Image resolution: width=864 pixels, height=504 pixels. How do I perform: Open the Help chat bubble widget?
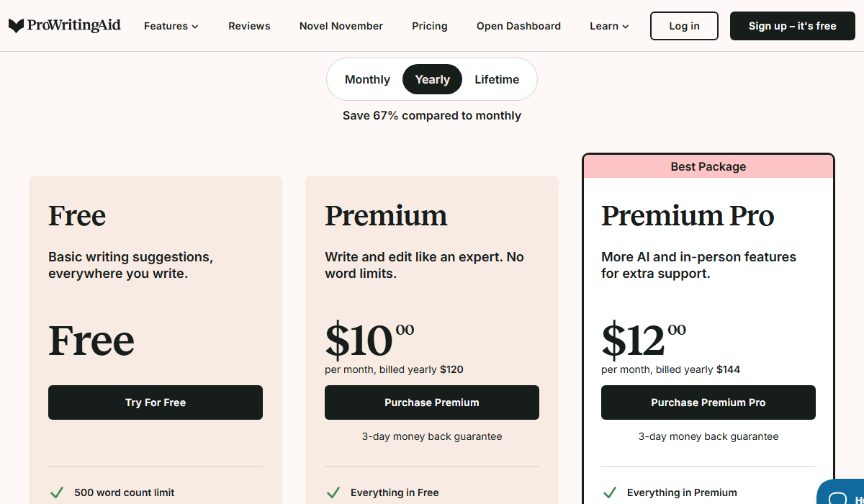pos(841,495)
